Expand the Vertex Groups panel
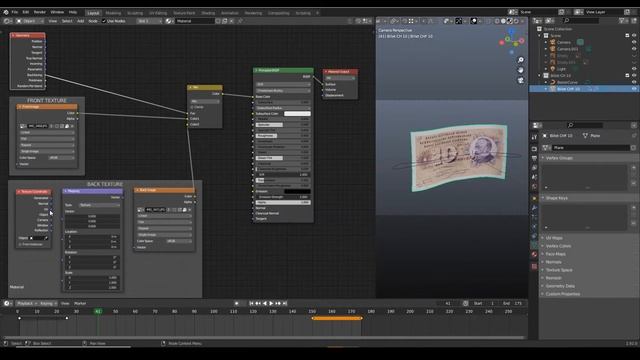Screen dimensions: 640x360 pos(559,158)
